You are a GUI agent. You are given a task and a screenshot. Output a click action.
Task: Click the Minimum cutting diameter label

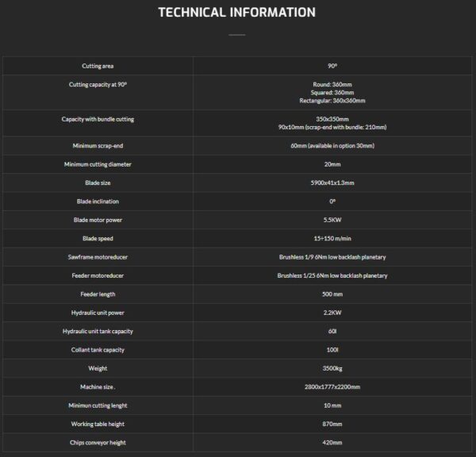click(98, 164)
